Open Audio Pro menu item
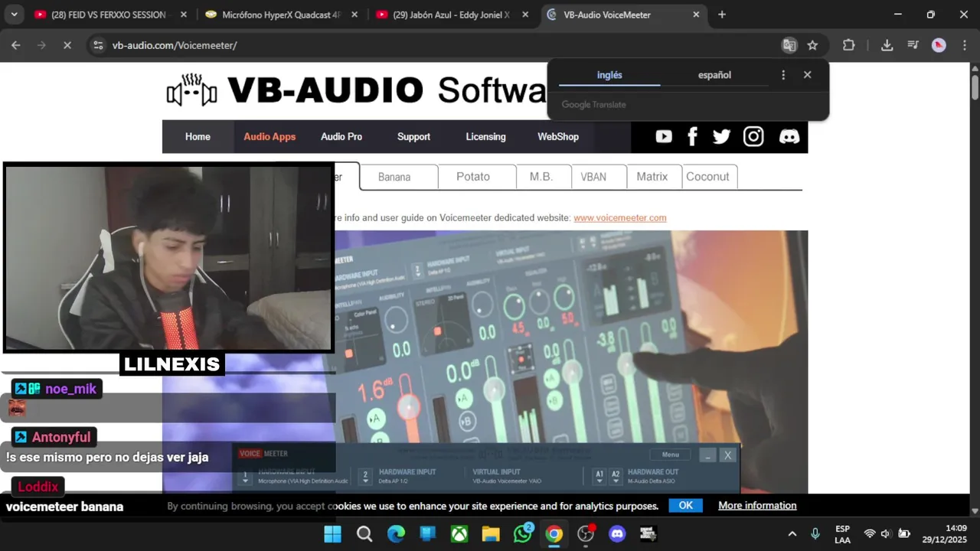The height and width of the screenshot is (551, 980). point(341,136)
